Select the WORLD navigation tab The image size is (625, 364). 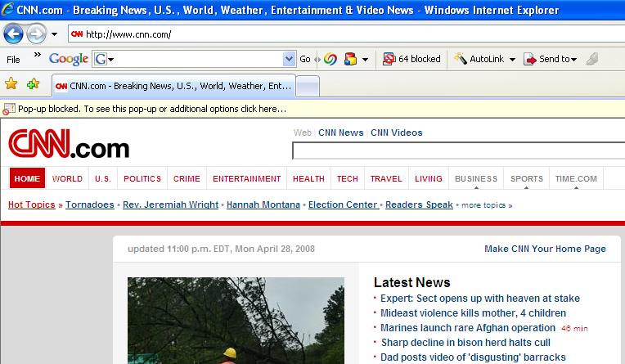pos(67,178)
